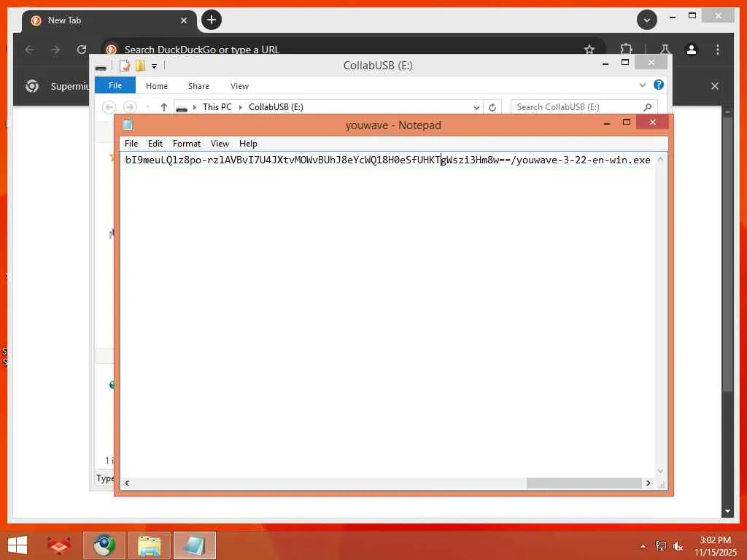The width and height of the screenshot is (747, 560).
Task: Bookmark this page with star icon
Action: pyautogui.click(x=589, y=49)
